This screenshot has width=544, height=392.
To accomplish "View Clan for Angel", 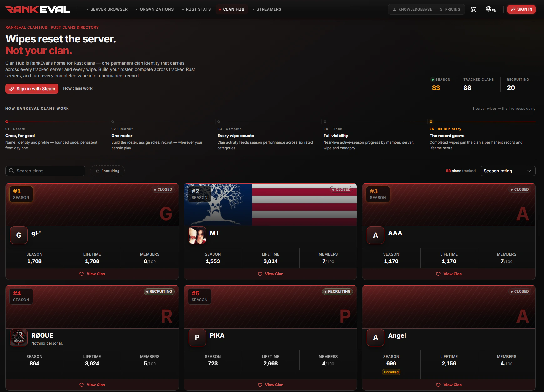I will tap(449, 385).
